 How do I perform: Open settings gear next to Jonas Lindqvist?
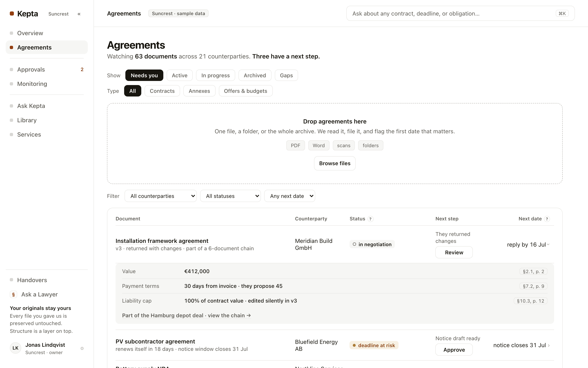coord(82,348)
